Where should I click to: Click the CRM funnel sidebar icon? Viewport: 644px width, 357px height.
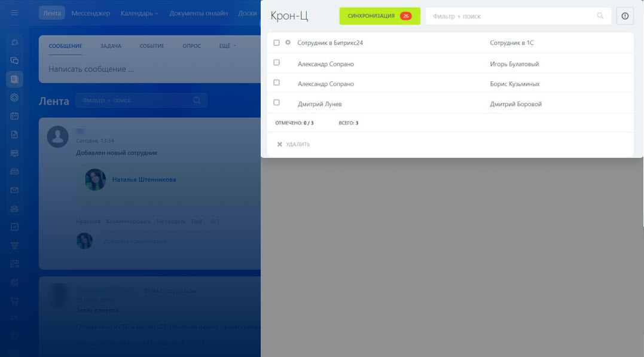point(14,245)
